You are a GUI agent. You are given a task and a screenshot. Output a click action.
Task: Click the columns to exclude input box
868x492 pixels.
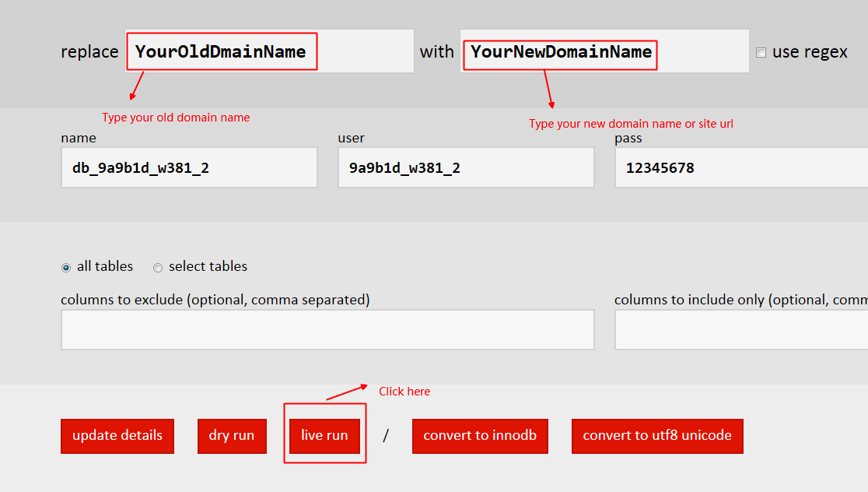327,330
